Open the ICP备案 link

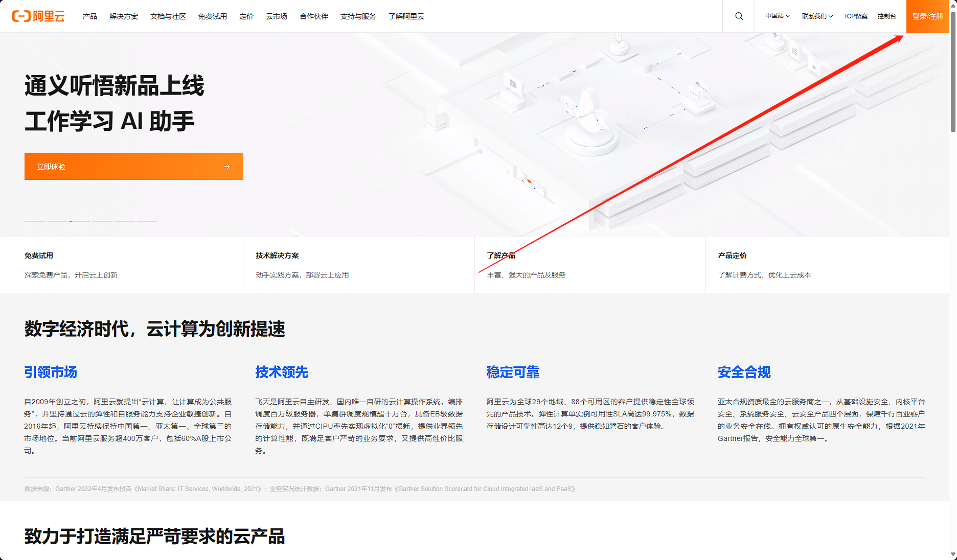click(856, 16)
